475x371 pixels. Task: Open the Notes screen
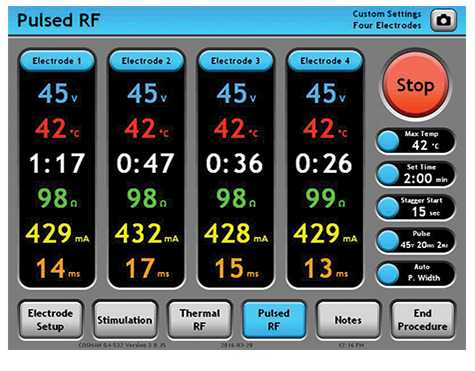(x=348, y=320)
